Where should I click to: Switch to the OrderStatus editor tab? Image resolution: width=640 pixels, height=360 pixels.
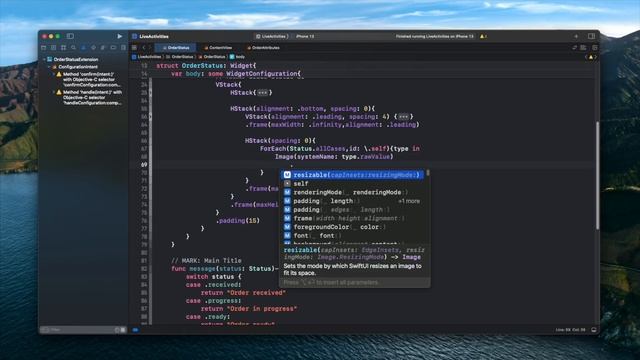coord(176,48)
